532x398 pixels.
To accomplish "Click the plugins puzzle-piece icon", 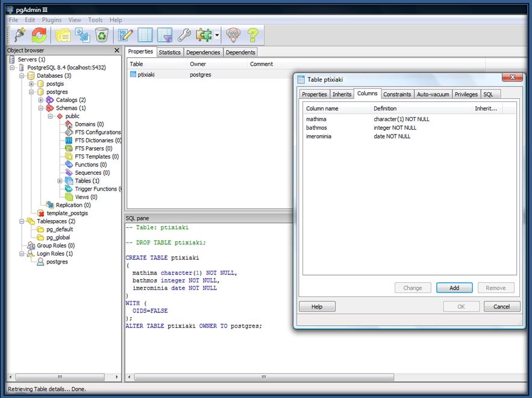I will pos(204,35).
